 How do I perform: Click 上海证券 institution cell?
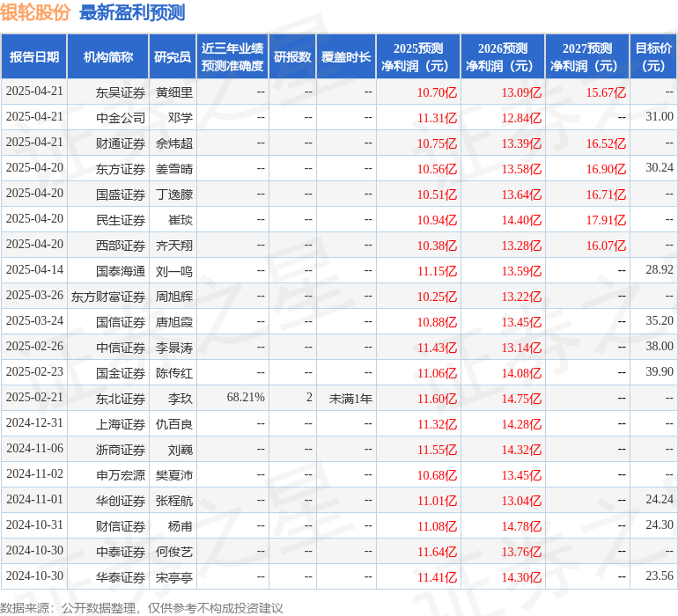[121, 424]
